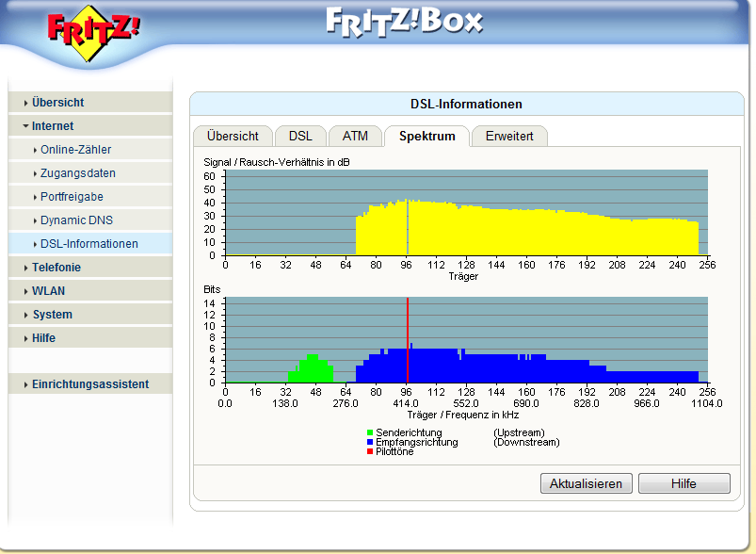
Task: Switch to the Übersicht tab
Action: pyautogui.click(x=233, y=136)
